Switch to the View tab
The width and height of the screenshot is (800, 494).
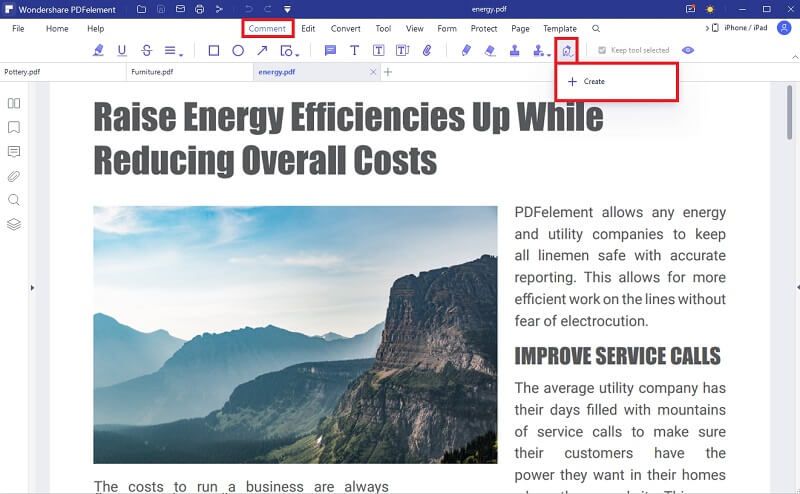point(414,29)
